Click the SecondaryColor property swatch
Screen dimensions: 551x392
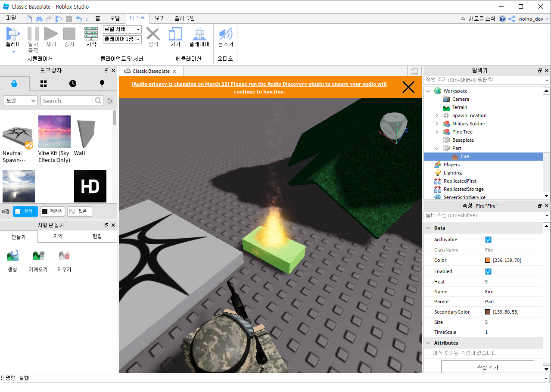pyautogui.click(x=488, y=312)
